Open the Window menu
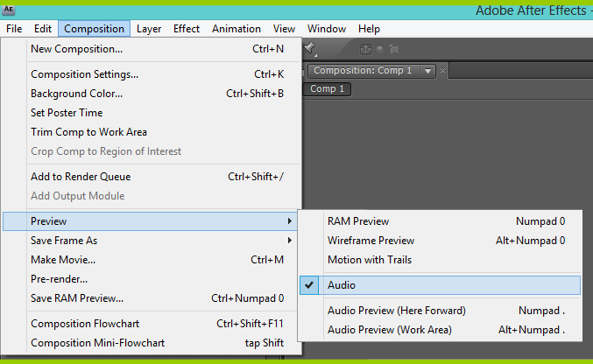Viewport: 593px width, 364px height. click(327, 29)
